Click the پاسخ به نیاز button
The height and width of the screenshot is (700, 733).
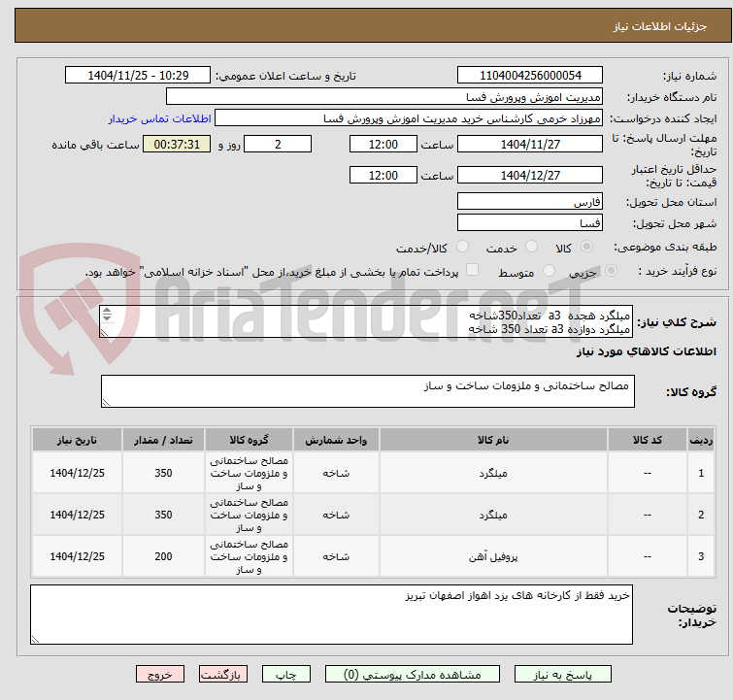562,675
